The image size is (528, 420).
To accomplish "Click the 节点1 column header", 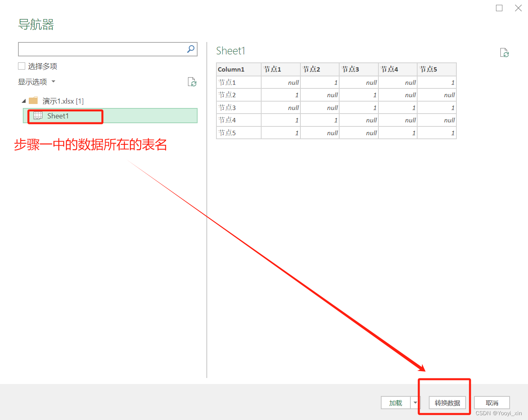I will click(x=281, y=69).
